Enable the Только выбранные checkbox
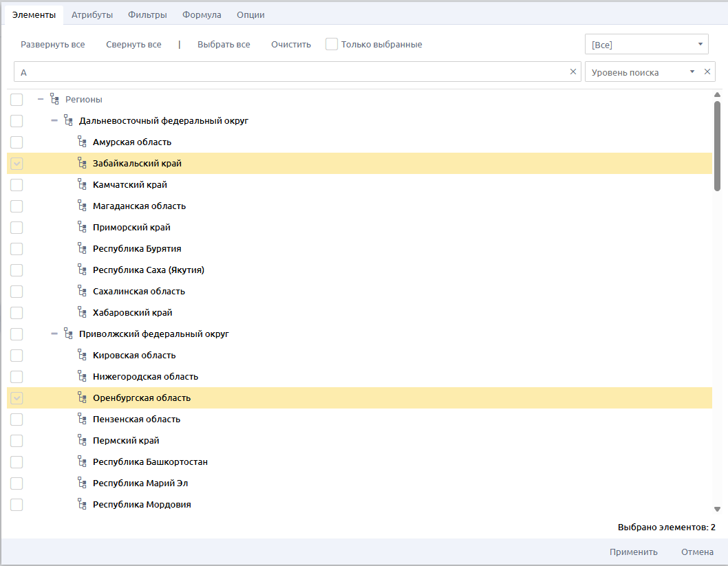The height and width of the screenshot is (566, 728). (x=332, y=44)
